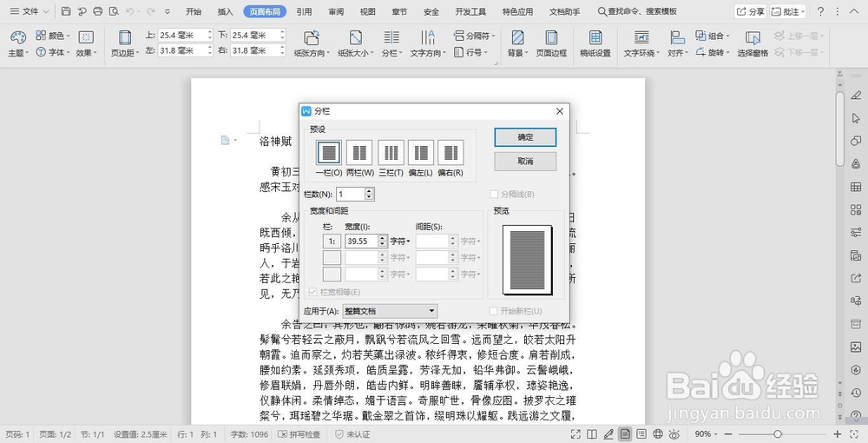The width and height of the screenshot is (868, 443).
Task: Go to the 视图 view tab
Action: (367, 11)
